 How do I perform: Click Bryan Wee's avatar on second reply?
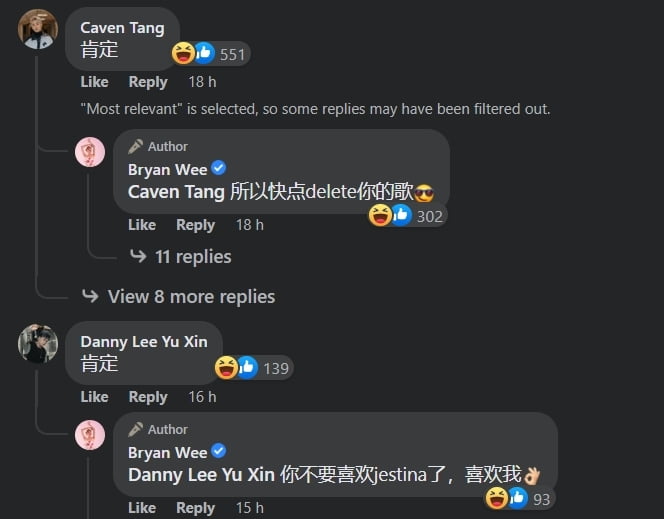90,435
